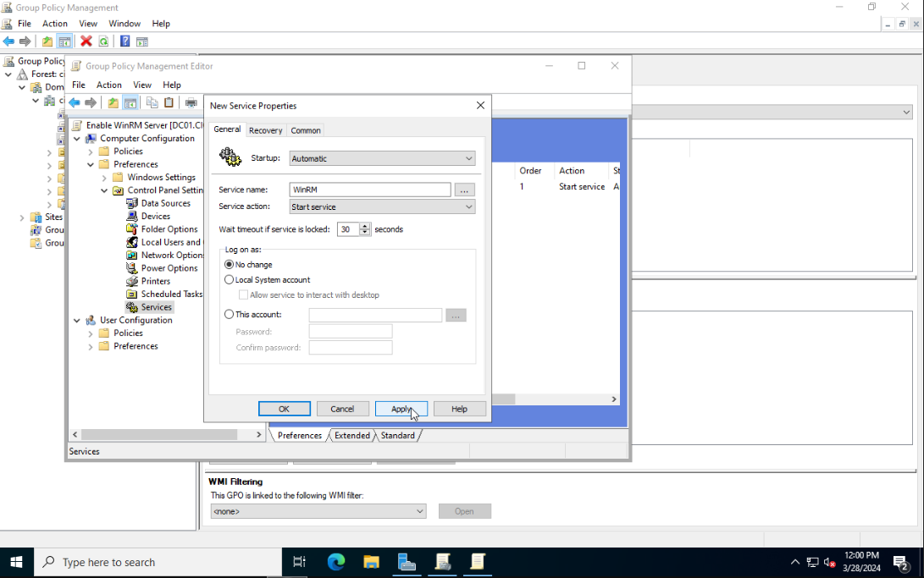Select Data Sources in Control Panel Settings

tap(166, 203)
